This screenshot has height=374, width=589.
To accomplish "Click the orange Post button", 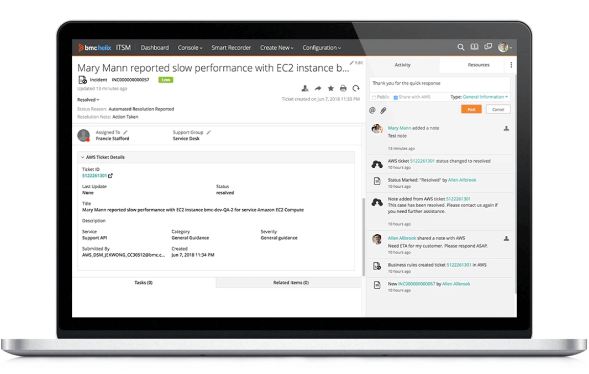I will 471,109.
